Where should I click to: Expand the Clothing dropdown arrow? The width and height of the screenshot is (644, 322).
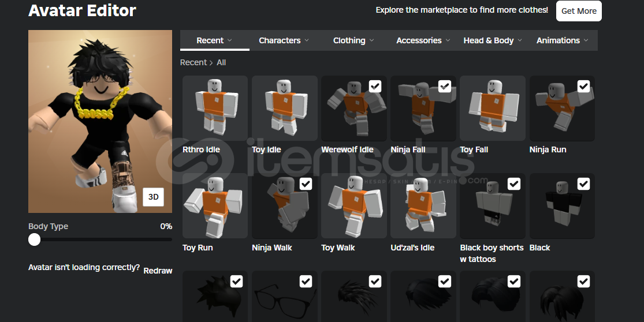(x=372, y=40)
